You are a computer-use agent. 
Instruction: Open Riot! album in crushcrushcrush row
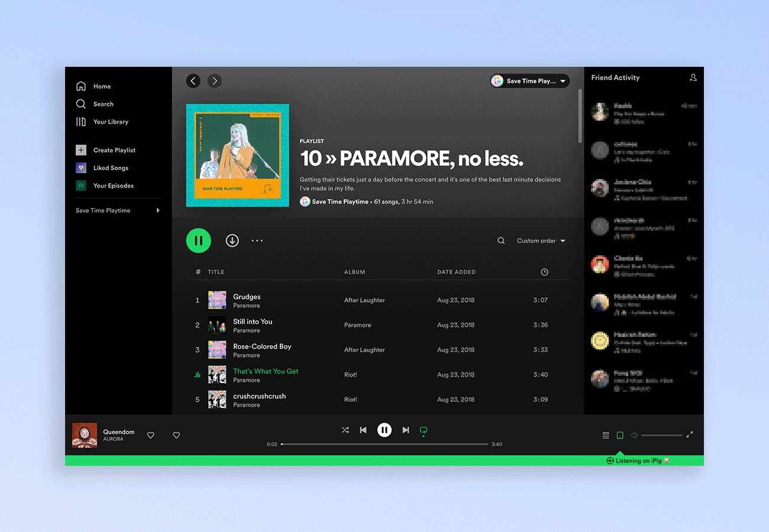[x=351, y=400]
